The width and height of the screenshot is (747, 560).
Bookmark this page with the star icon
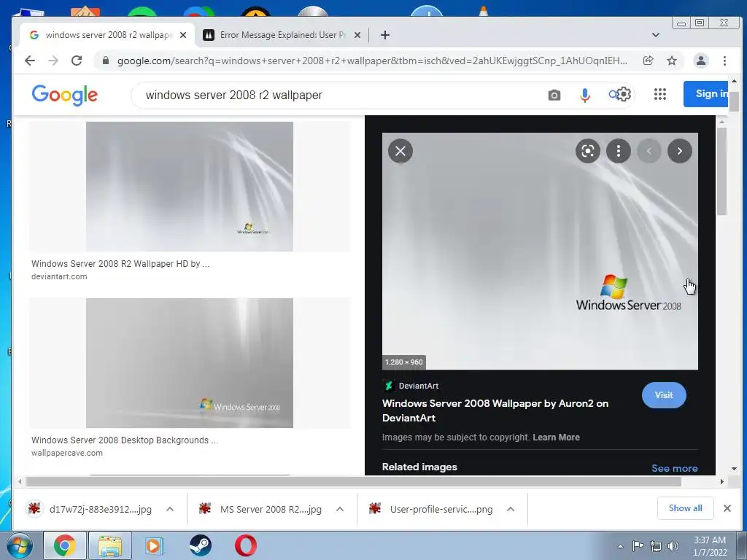click(672, 61)
